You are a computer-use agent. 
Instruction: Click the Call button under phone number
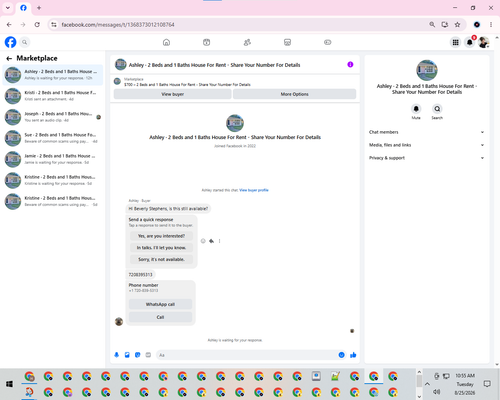[x=160, y=317]
